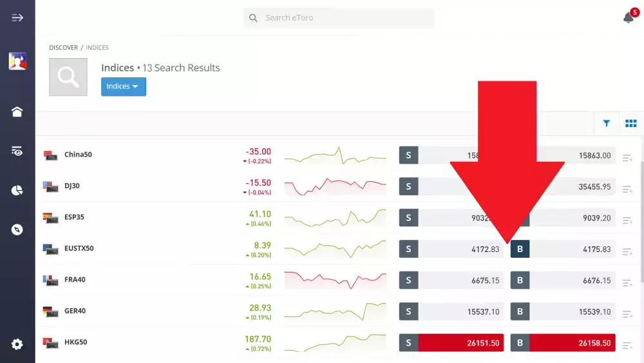The width and height of the screenshot is (644, 363).
Task: Sell EUSTX50 at 4172.83
Action: [x=451, y=249]
